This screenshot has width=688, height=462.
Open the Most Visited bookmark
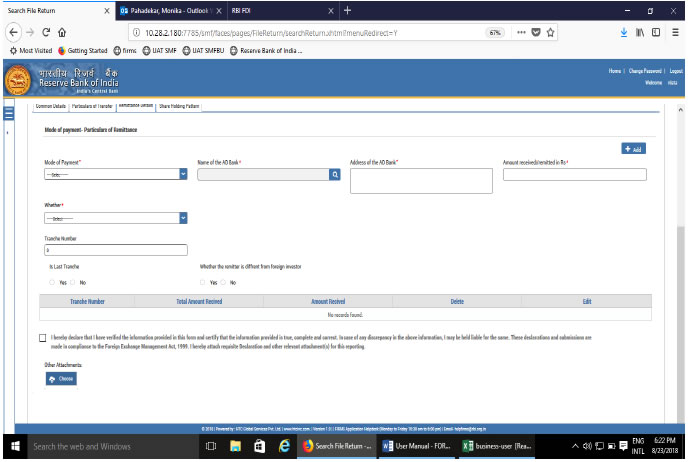point(31,51)
